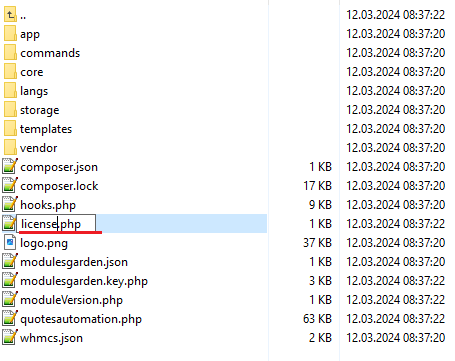Click the storage folder icon
This screenshot has height=361, width=455.
click(10, 110)
